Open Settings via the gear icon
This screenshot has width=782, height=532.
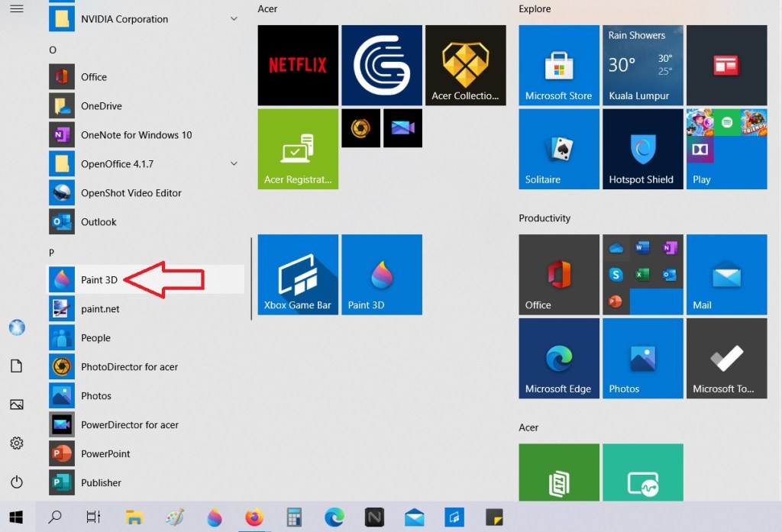(17, 443)
